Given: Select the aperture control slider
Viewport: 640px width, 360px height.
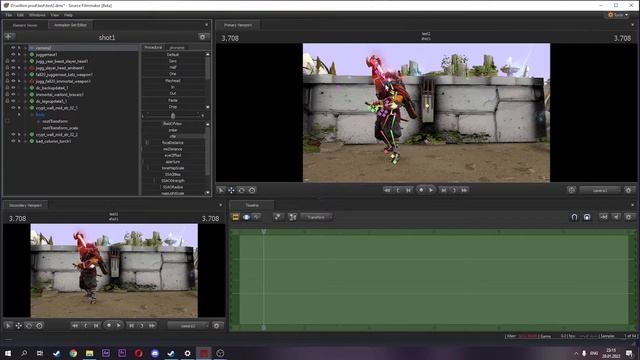Looking at the screenshot, I should 173,162.
